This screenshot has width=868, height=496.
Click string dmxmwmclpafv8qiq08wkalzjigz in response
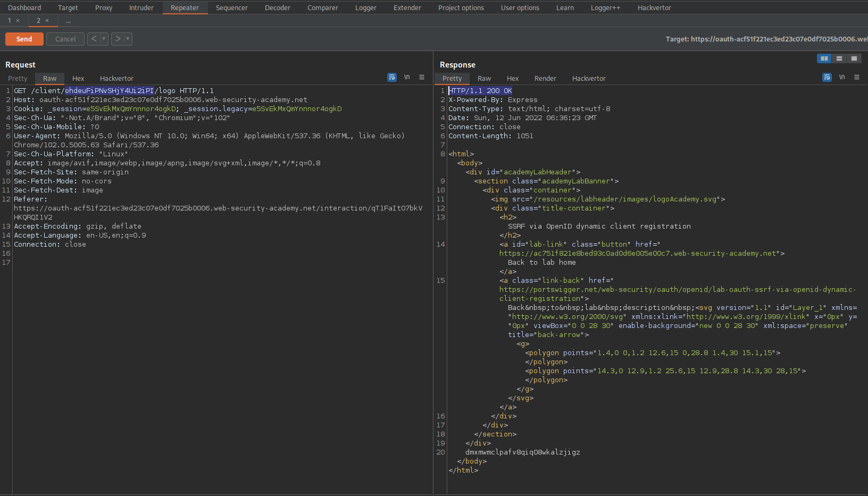pos(523,452)
